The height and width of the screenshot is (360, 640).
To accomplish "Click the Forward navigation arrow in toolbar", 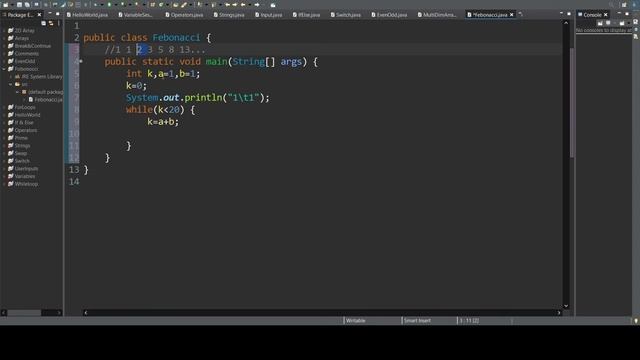I will 257,4.
